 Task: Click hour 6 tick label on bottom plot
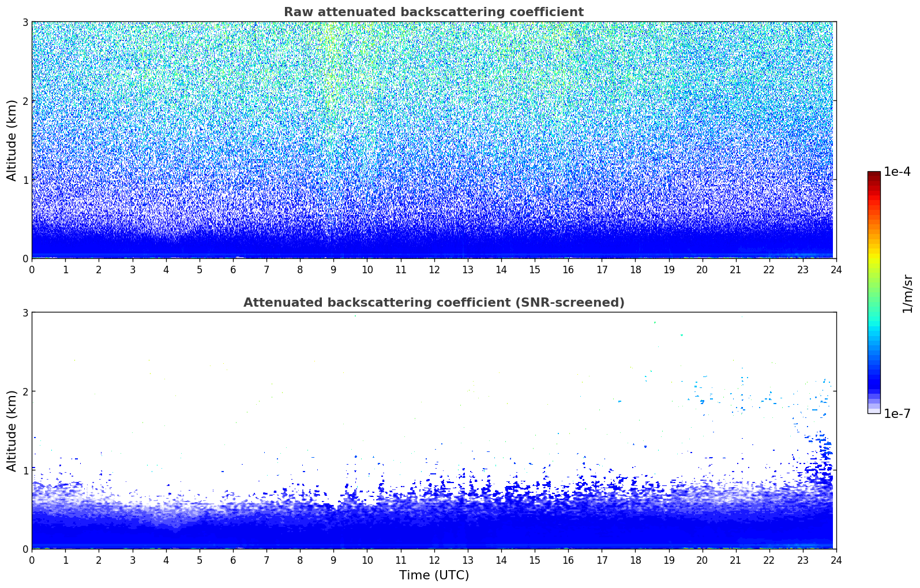tap(233, 560)
